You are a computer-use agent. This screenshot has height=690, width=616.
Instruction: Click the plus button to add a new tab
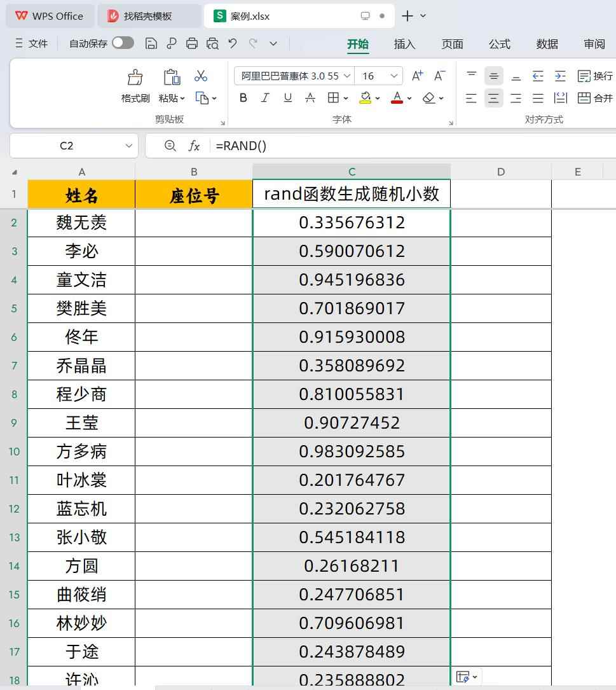tap(407, 16)
